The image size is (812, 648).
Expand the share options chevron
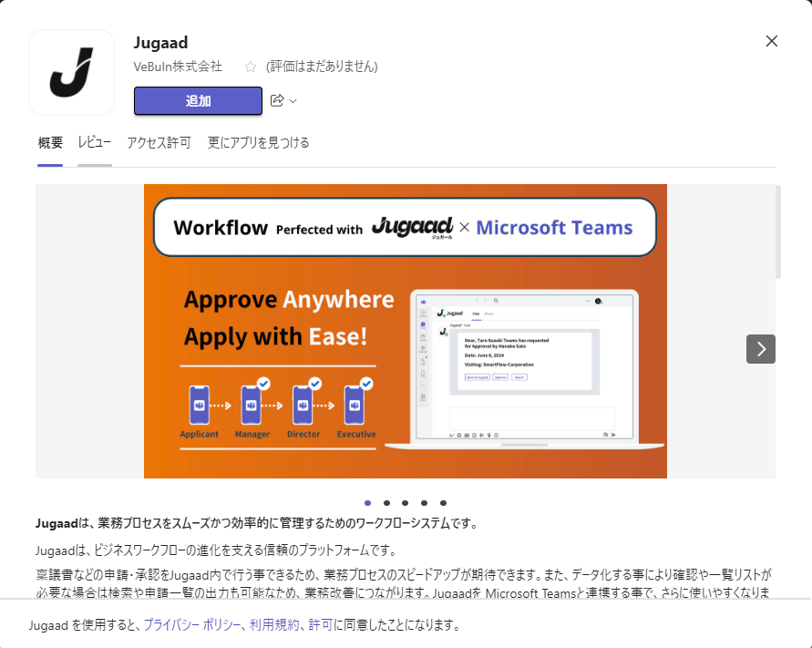[x=293, y=101]
